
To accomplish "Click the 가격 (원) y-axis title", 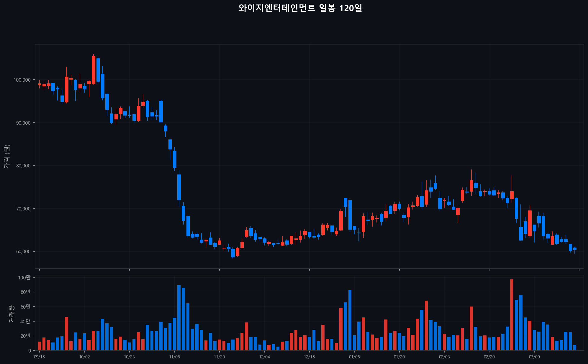I will [x=7, y=157].
